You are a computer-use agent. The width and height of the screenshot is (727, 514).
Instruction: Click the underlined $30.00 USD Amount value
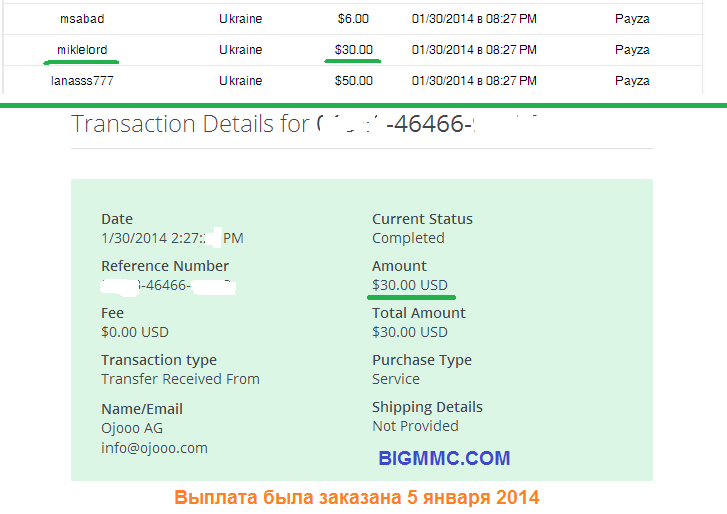[x=410, y=285]
